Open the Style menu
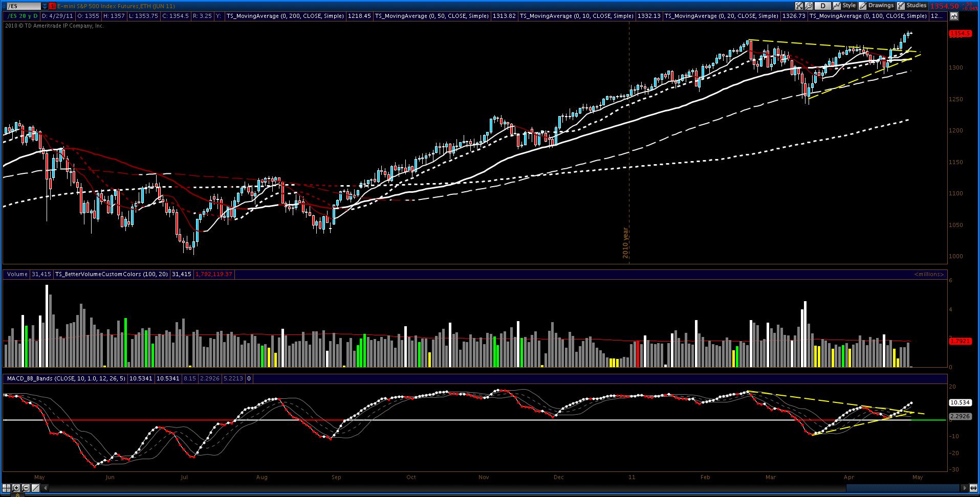This screenshot has height=497, width=980. coord(845,6)
